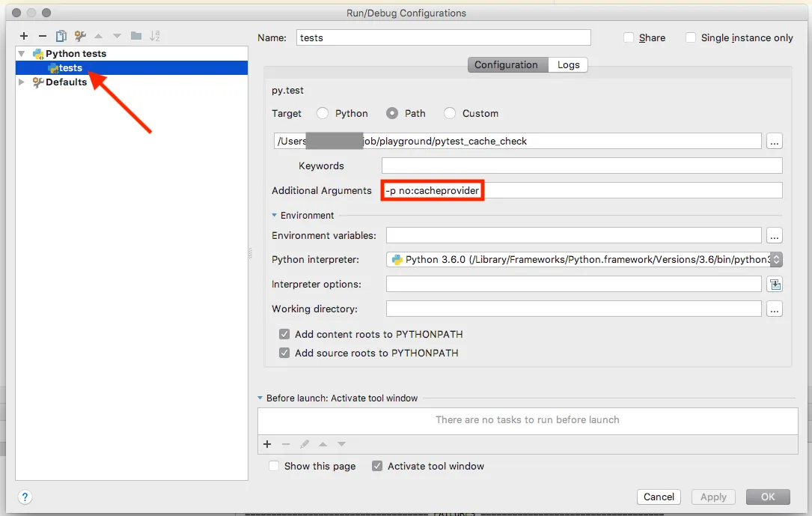The image size is (812, 516).
Task: Select the Python tests group
Action: click(x=76, y=53)
